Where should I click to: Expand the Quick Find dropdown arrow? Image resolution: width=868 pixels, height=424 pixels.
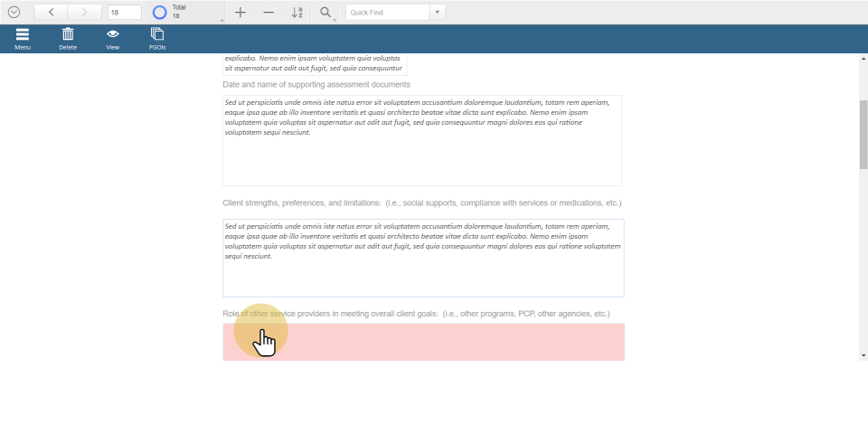438,13
